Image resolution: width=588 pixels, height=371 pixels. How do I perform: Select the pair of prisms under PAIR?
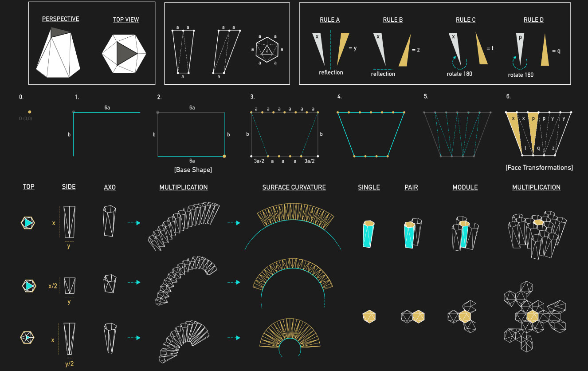pyautogui.click(x=413, y=232)
